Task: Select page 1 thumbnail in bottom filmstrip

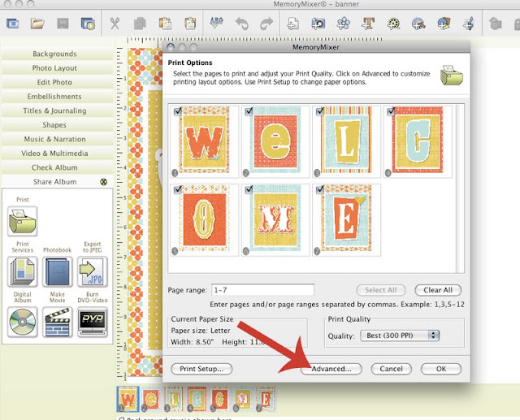Action: [x=128, y=399]
